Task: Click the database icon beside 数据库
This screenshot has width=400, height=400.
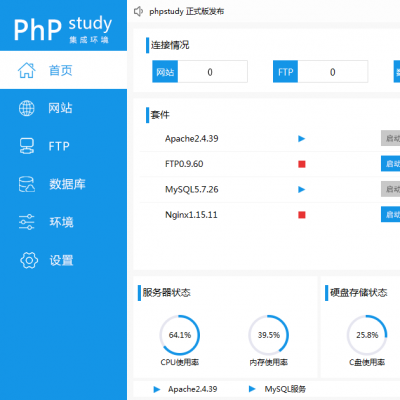Action: [27, 184]
